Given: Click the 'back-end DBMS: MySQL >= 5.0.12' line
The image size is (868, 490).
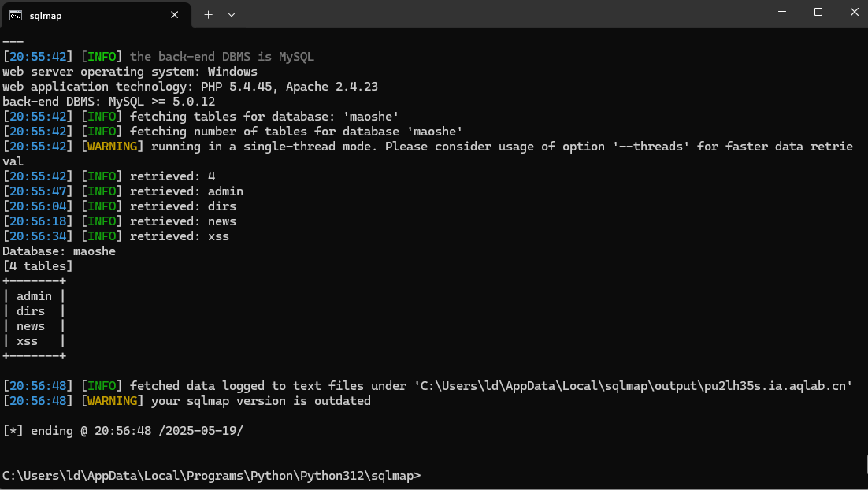Looking at the screenshot, I should 109,102.
